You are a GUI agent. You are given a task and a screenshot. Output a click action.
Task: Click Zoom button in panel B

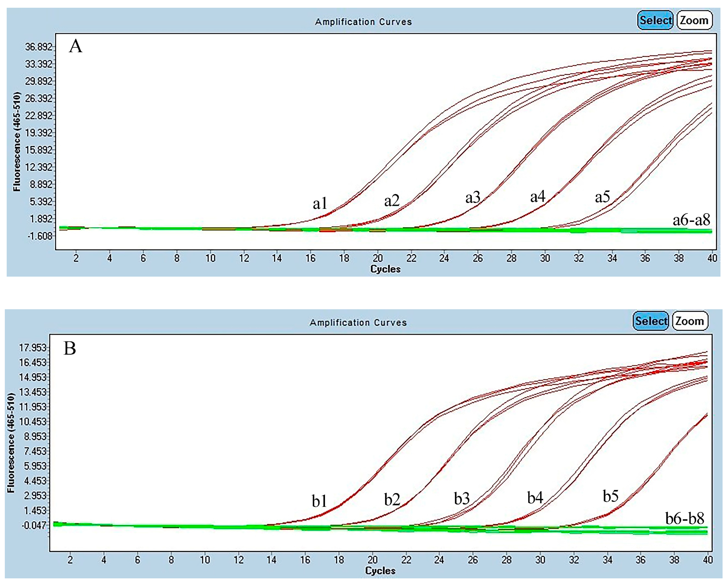(690, 321)
